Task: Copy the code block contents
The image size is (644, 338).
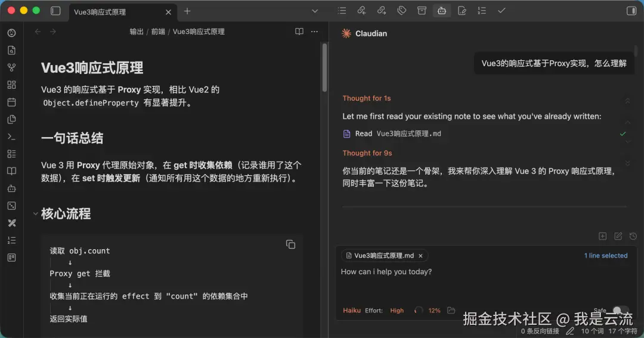Action: tap(290, 244)
